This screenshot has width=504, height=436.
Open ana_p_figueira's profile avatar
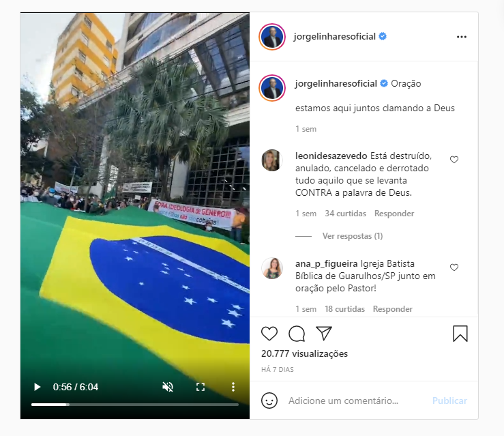(x=272, y=268)
